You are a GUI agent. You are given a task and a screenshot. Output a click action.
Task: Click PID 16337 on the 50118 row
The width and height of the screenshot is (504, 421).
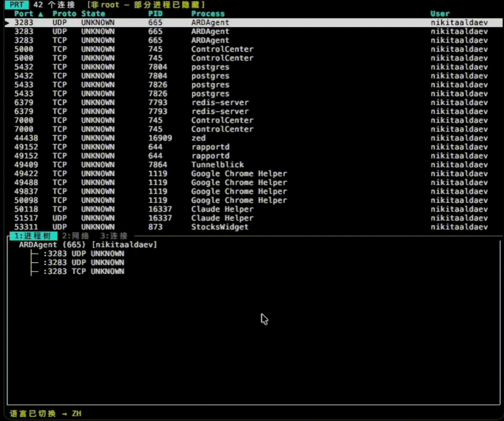[x=160, y=209]
